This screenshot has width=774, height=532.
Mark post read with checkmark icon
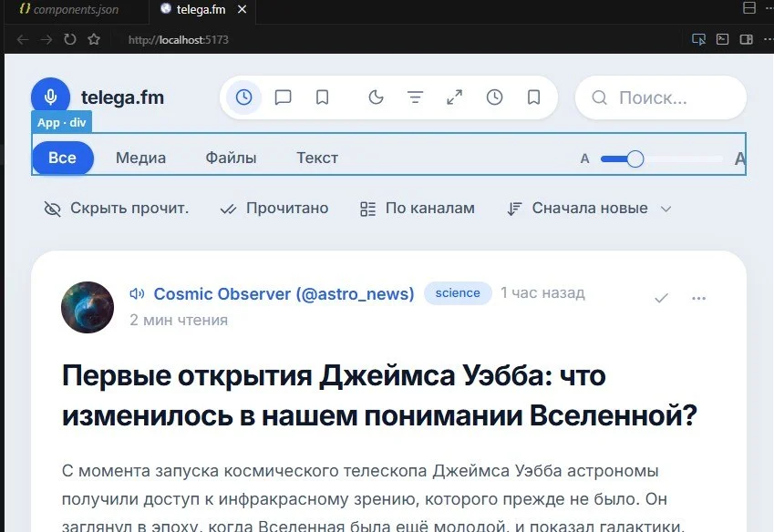point(661,298)
